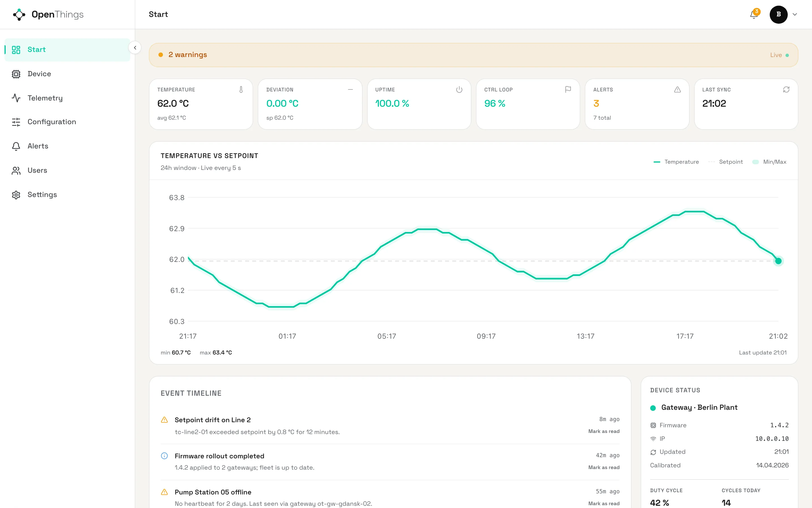Click the B user avatar
The height and width of the screenshot is (508, 812).
778,14
